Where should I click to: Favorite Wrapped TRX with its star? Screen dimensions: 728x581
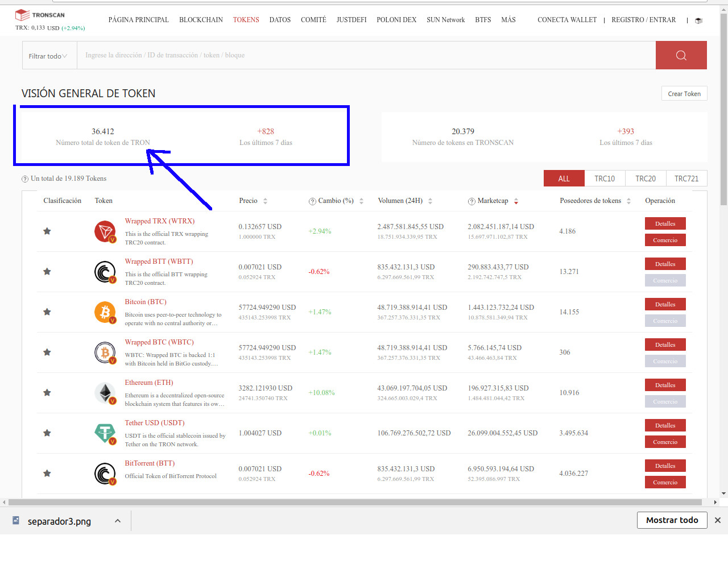[47, 231]
